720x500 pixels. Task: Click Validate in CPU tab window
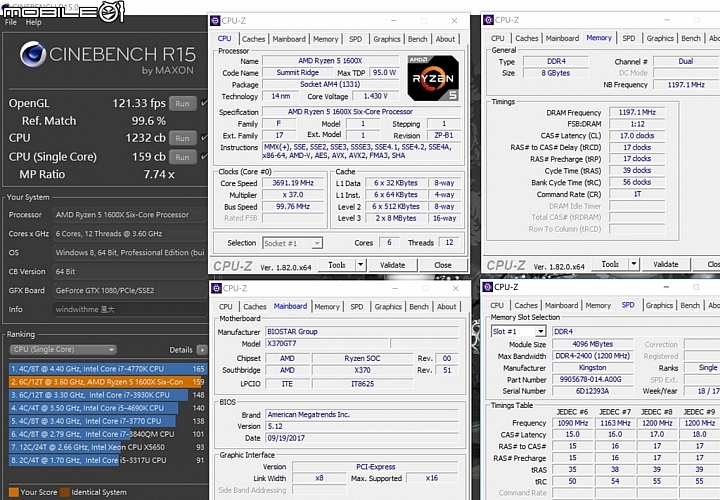(x=392, y=265)
